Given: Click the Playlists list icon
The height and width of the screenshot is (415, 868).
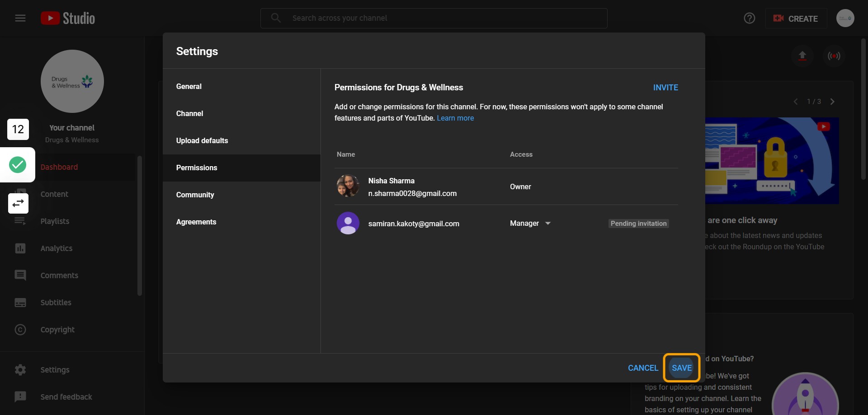Looking at the screenshot, I should coord(20,221).
